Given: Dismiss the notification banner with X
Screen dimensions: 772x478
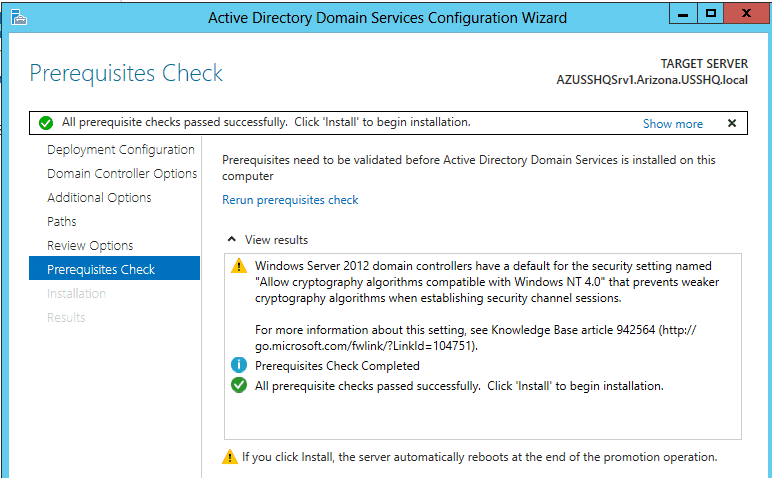Looking at the screenshot, I should coord(732,123).
